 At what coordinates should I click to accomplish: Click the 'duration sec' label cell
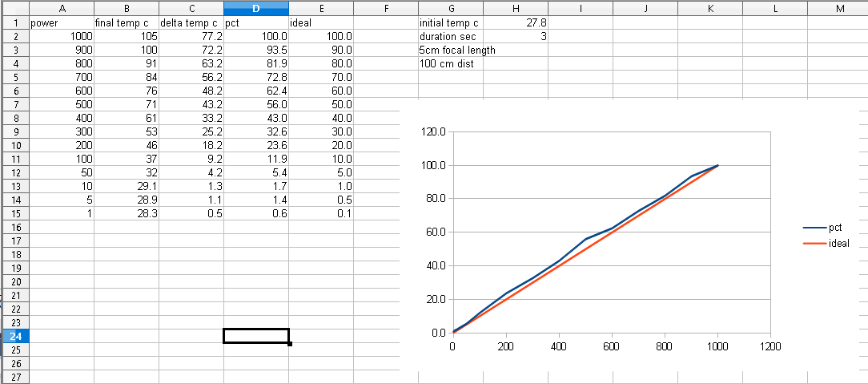(451, 37)
